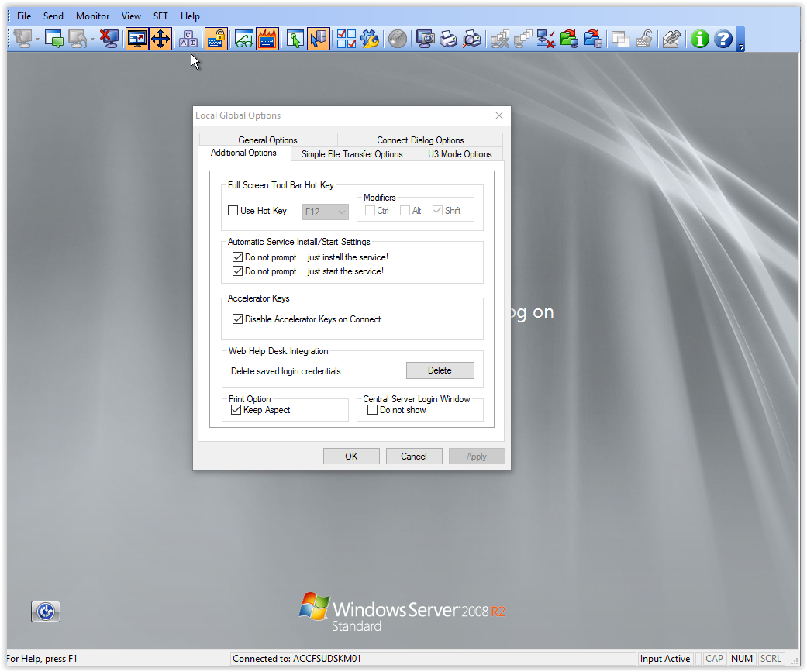Open the toolbar overflow options arrow
This screenshot has height=672, width=807.
coord(740,40)
